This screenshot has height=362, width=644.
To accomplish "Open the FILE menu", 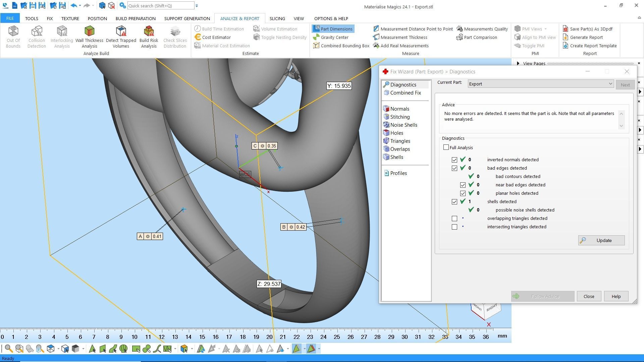I will coord(10,18).
